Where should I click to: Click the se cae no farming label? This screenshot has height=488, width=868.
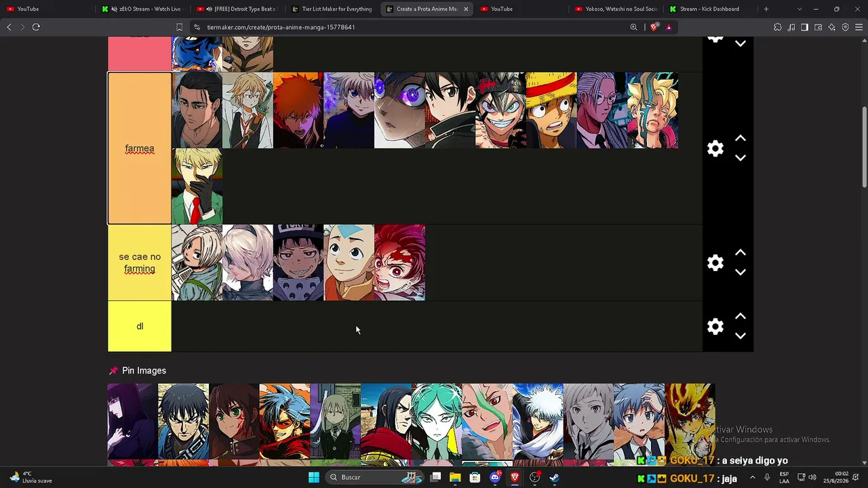point(140,263)
